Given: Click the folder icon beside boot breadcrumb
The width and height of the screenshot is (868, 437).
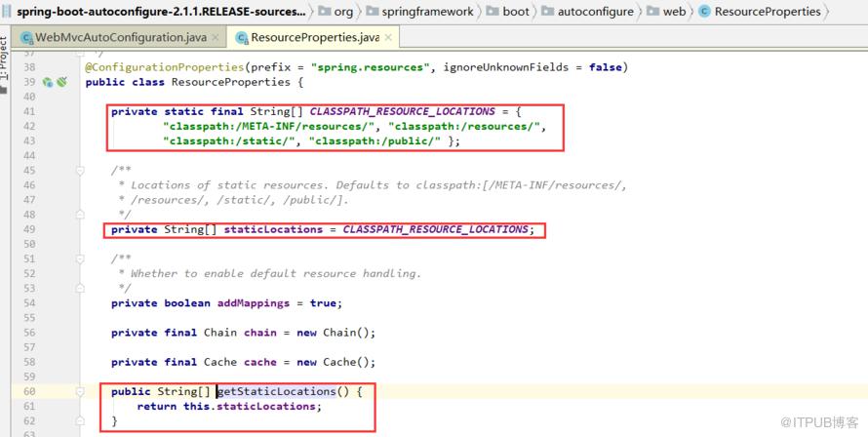Looking at the screenshot, I should 493,11.
